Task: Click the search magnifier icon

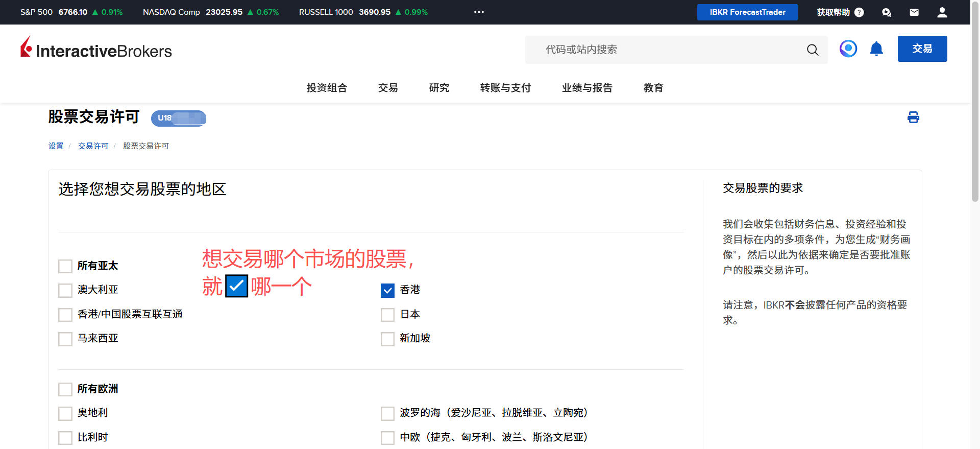Action: pyautogui.click(x=812, y=50)
